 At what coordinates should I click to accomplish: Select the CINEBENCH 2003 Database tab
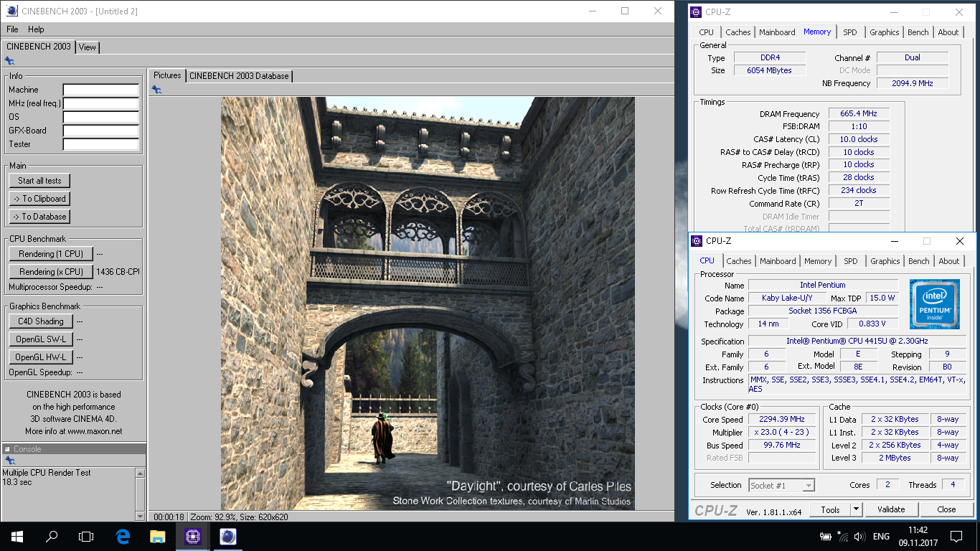coord(239,75)
